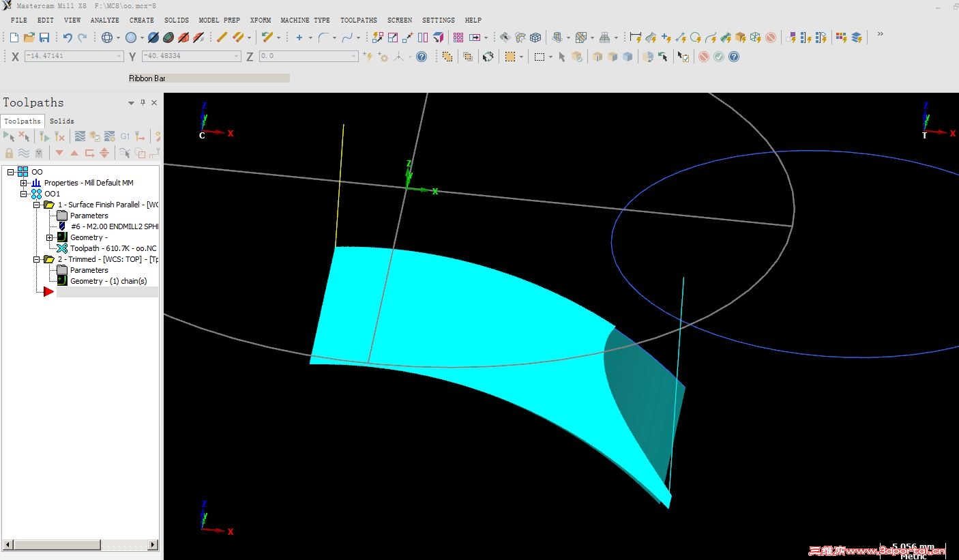Image resolution: width=959 pixels, height=560 pixels.
Task: Click the red no-entry icon in top toolbar
Action: (771, 38)
